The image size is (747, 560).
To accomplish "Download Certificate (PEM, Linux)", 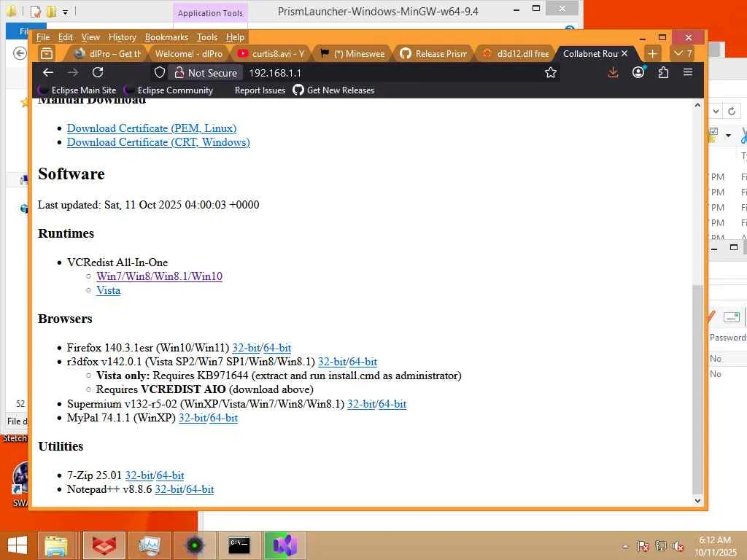I will (152, 128).
